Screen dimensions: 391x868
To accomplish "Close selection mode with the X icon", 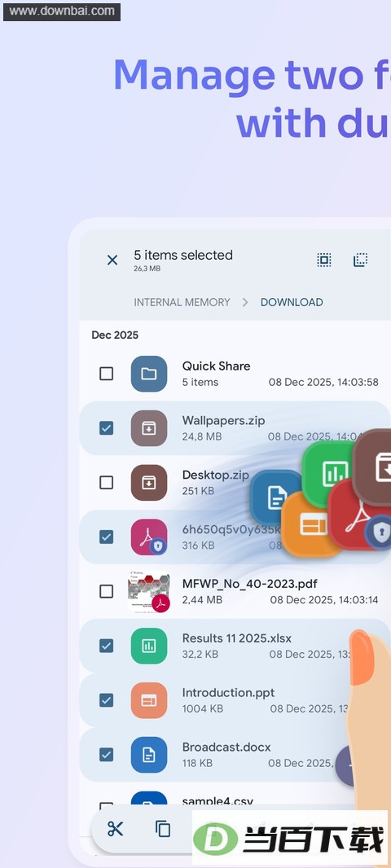I will click(x=112, y=261).
